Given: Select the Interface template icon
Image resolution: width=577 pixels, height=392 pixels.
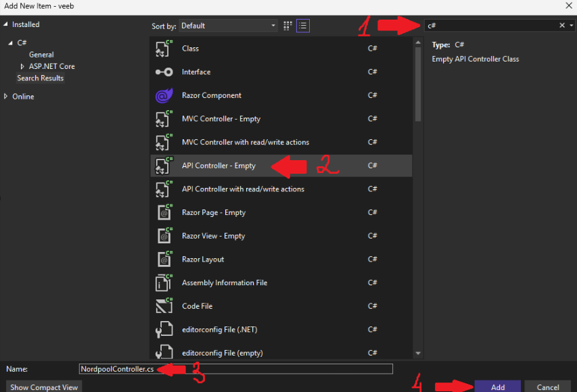Looking at the screenshot, I should click(x=164, y=72).
